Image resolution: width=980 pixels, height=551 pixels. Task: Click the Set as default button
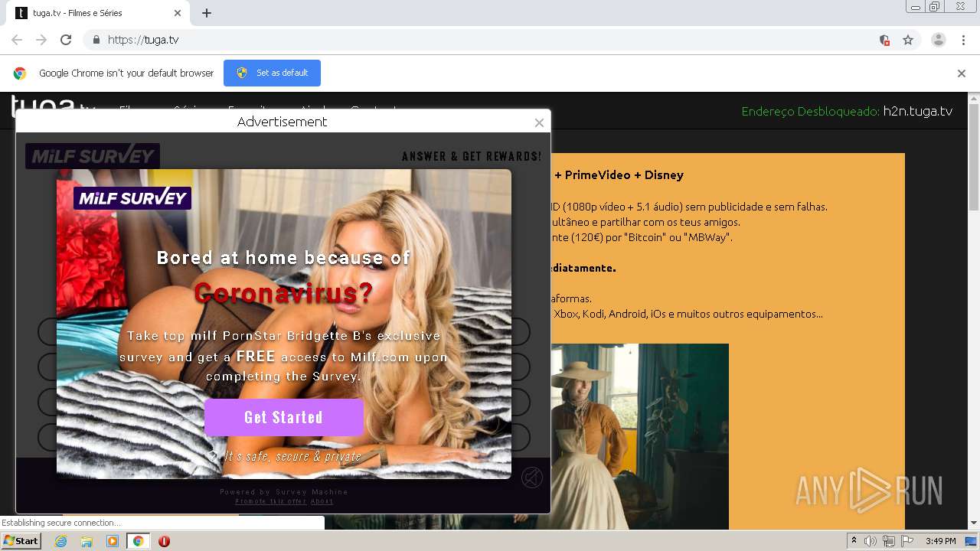pos(272,73)
